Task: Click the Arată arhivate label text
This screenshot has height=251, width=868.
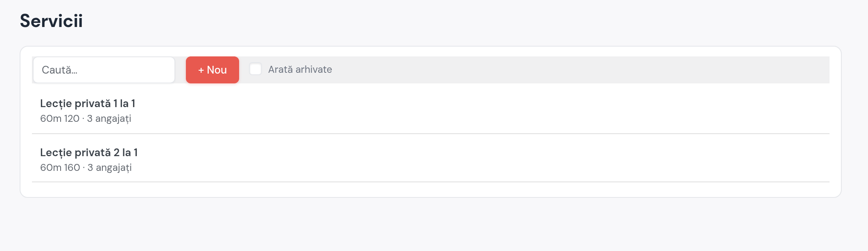Action: click(x=300, y=69)
